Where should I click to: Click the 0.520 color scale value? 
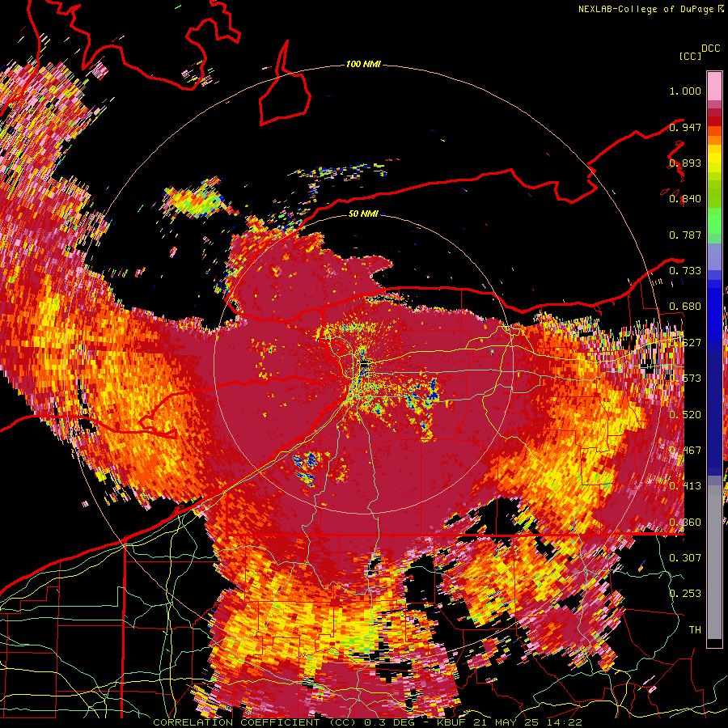685,415
